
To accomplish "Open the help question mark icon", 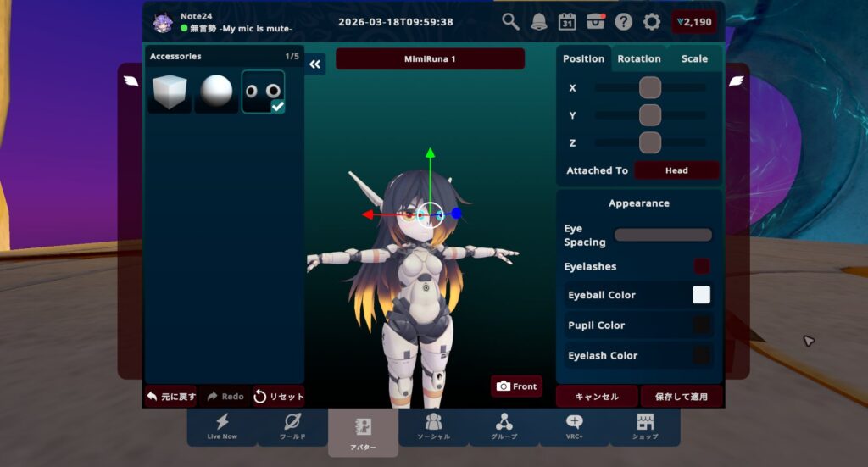I will 624,22.
